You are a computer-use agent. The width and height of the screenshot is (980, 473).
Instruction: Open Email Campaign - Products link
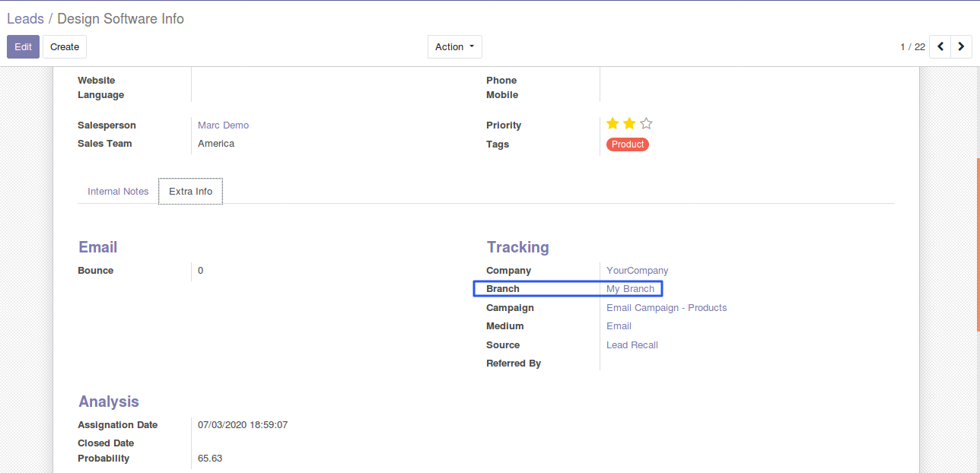pos(666,308)
